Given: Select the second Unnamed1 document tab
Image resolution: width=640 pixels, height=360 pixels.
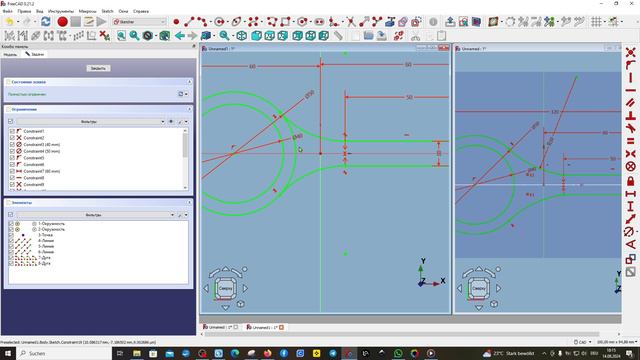Looking at the screenshot, I should 265,327.
